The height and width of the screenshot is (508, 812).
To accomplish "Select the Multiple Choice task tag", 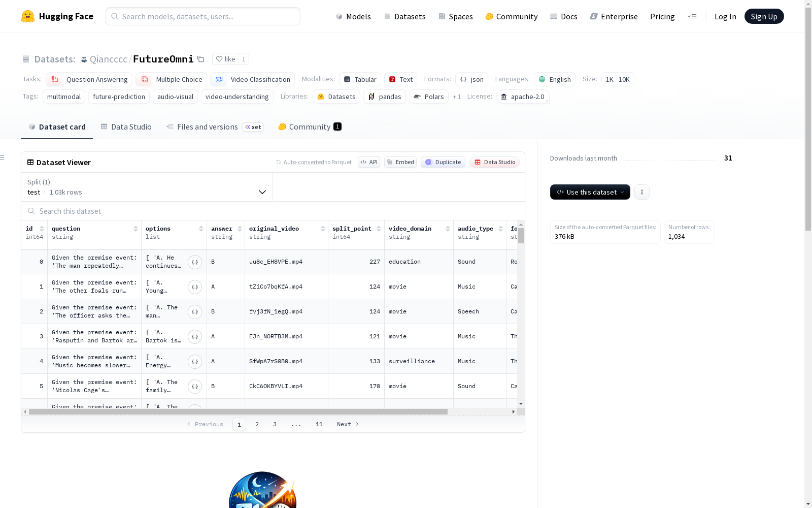I will point(171,79).
